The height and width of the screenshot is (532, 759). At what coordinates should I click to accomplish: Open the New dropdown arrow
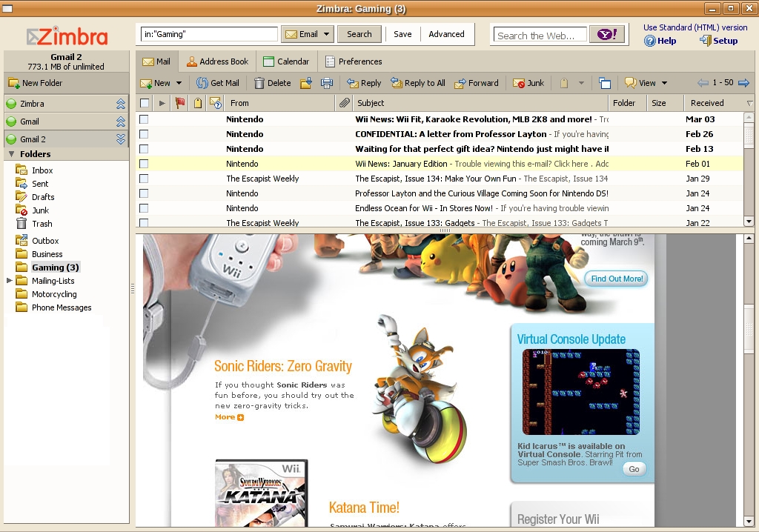point(179,83)
